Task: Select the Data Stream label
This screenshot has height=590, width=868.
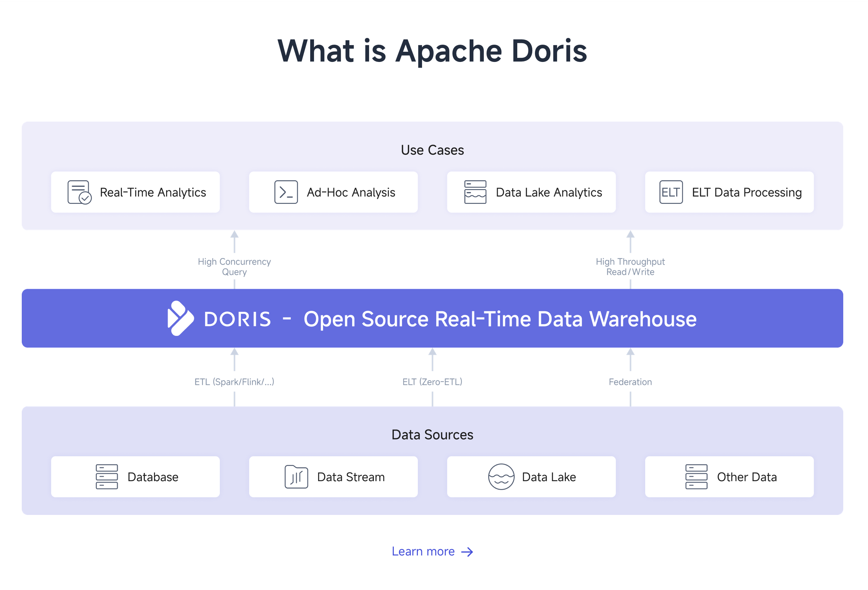Action: pos(351,477)
